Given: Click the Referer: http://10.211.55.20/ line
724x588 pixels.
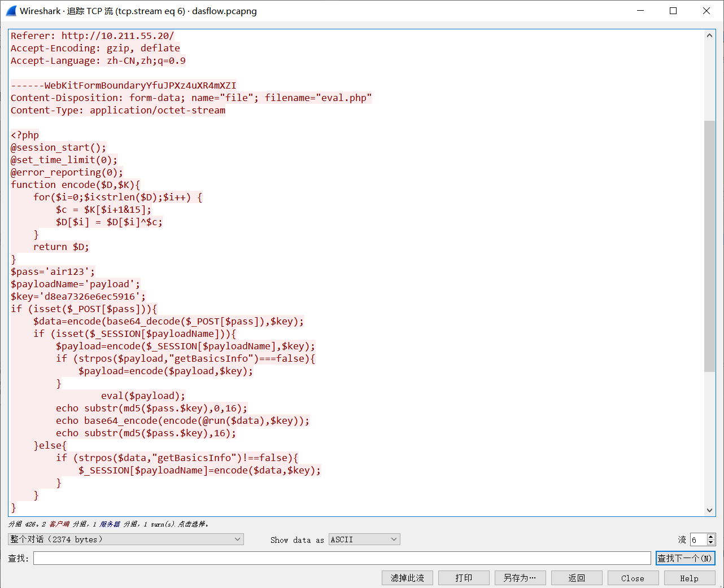Looking at the screenshot, I should [93, 36].
